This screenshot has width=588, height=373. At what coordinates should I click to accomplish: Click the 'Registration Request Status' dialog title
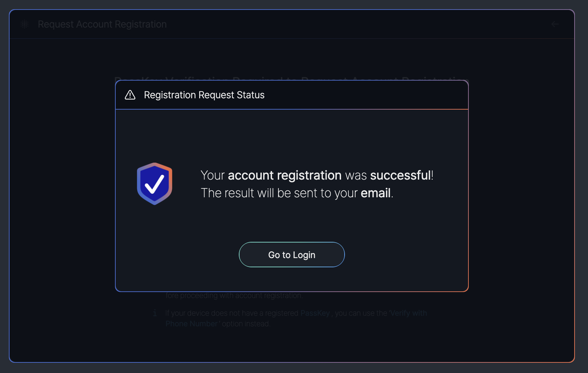tap(204, 95)
